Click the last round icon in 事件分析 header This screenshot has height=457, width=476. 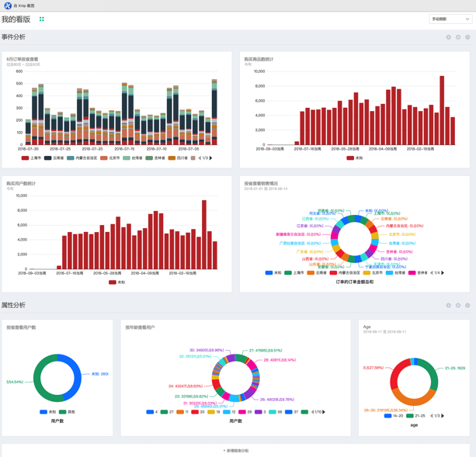(x=467, y=37)
